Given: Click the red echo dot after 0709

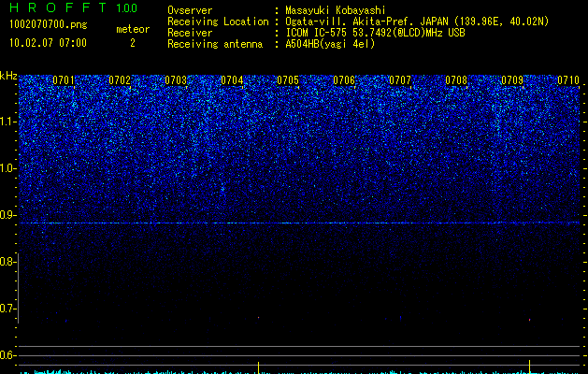Looking at the screenshot, I should (x=529, y=320).
